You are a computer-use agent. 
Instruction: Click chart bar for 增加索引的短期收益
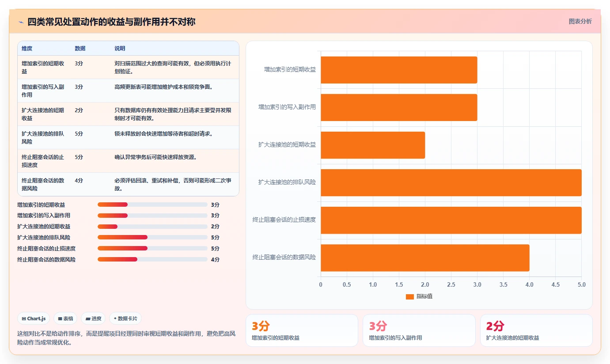pos(399,70)
